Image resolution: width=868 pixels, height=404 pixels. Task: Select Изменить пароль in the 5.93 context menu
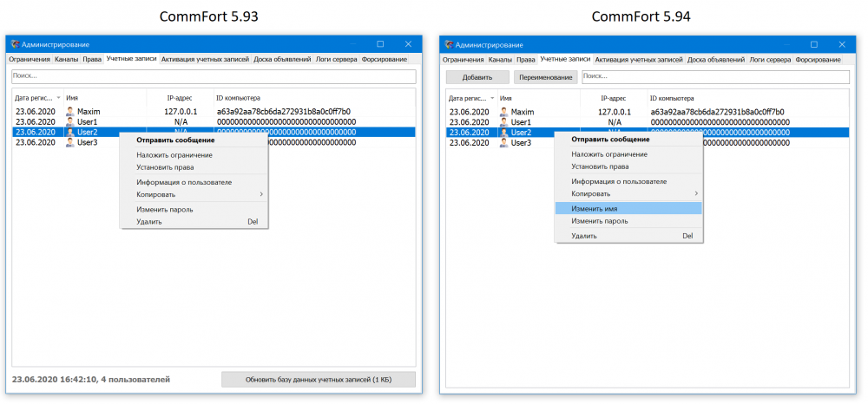(x=165, y=209)
